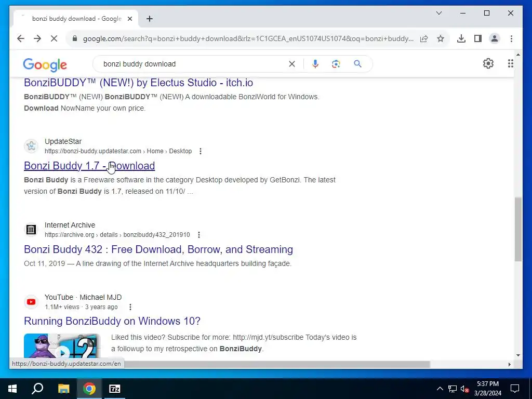Open more options for Internet Archive result
Viewport: 532px width, 399px height.
click(x=199, y=235)
